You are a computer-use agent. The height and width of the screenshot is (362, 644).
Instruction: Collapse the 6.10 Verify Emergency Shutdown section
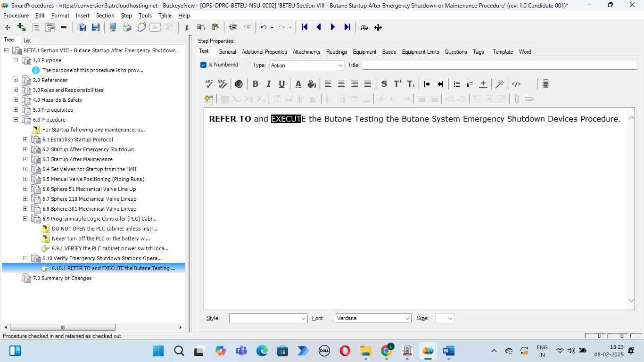(25, 258)
